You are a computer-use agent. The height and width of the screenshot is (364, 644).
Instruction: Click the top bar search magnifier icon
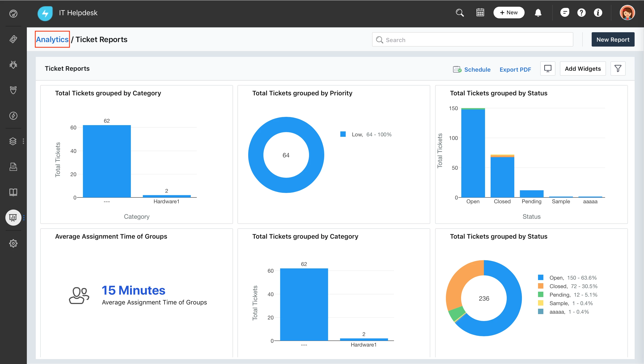pyautogui.click(x=460, y=13)
